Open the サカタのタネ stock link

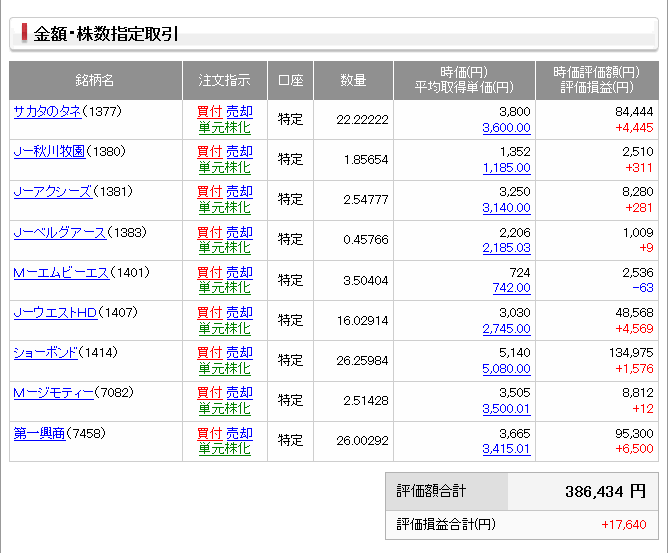tap(47, 111)
